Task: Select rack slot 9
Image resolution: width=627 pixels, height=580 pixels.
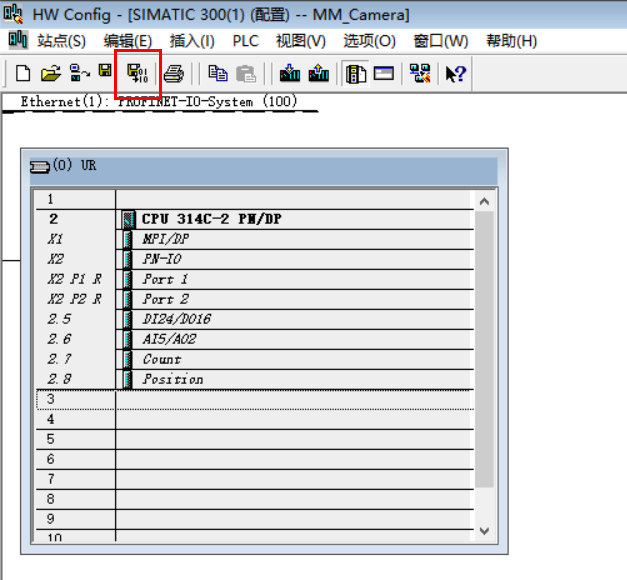Action: [x=255, y=519]
